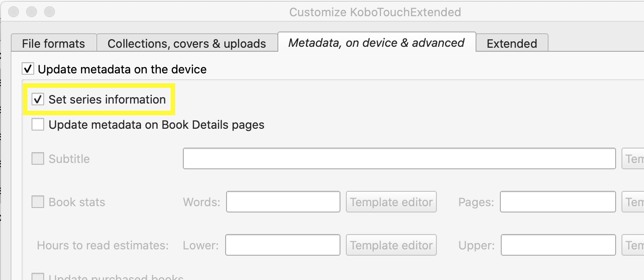Image resolution: width=644 pixels, height=280 pixels.
Task: Open Template editor next to Lower field
Action: pyautogui.click(x=391, y=245)
